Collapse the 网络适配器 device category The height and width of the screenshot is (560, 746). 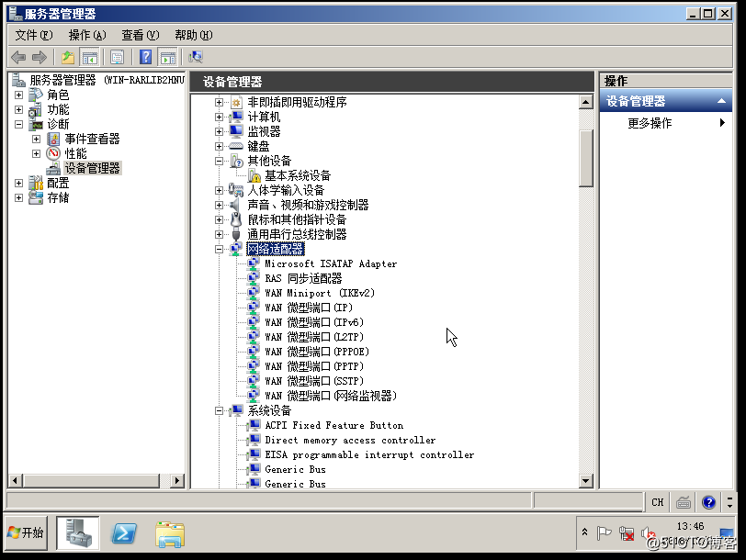point(219,249)
